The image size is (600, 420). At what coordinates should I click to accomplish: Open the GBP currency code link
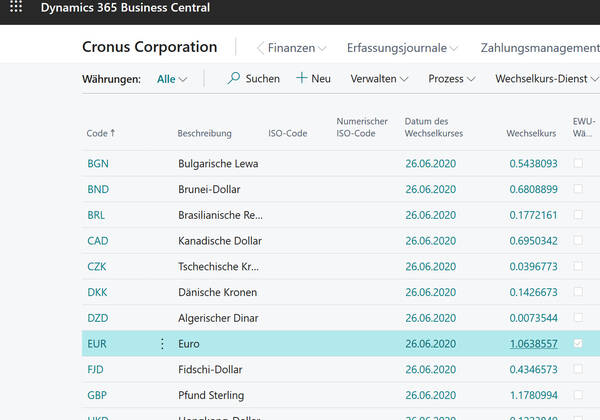(97, 395)
